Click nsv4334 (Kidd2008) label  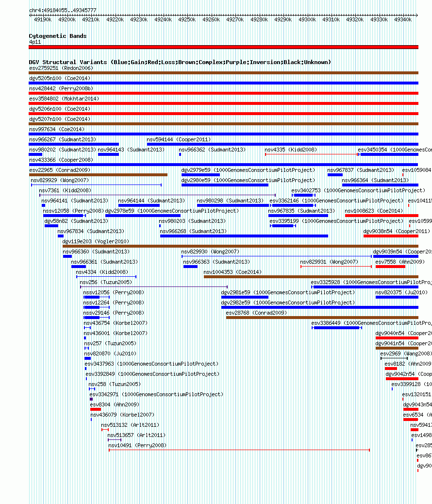tap(102, 272)
